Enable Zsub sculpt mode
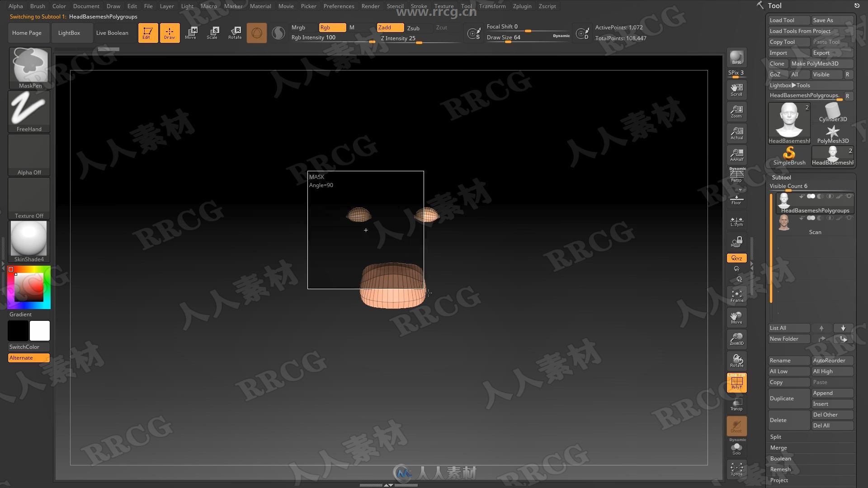The image size is (868, 488). click(x=419, y=28)
